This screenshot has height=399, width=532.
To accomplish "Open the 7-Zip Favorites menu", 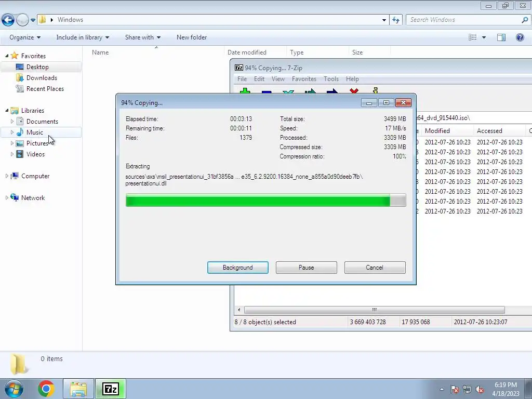I will [x=304, y=79].
